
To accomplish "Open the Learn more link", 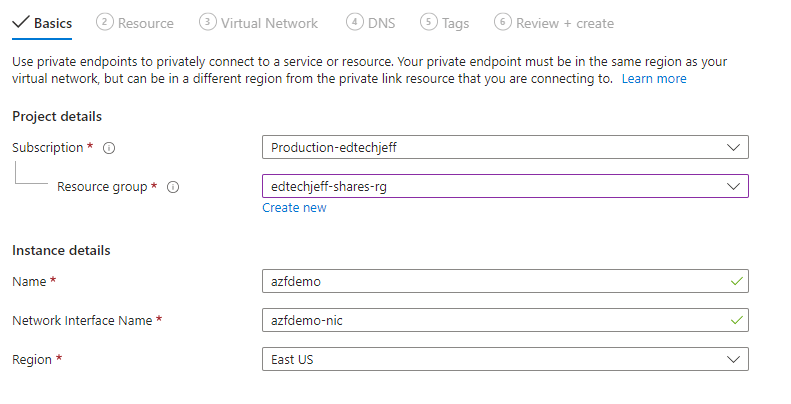I will [x=654, y=79].
